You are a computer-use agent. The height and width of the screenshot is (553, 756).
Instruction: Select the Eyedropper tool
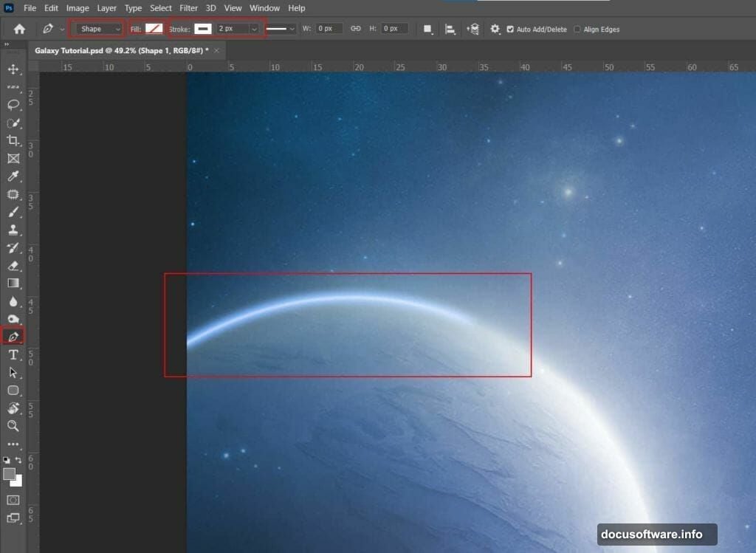12,176
